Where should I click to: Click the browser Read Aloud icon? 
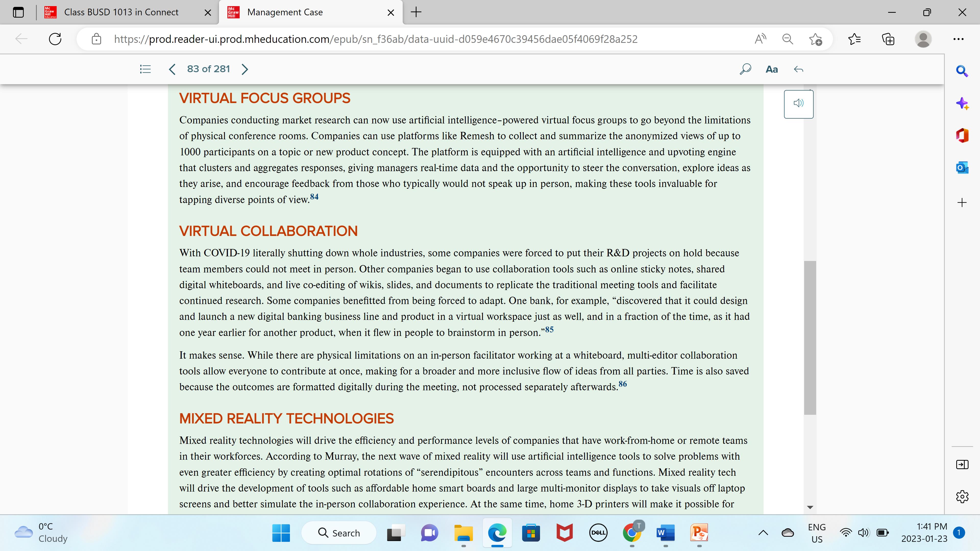coord(760,39)
